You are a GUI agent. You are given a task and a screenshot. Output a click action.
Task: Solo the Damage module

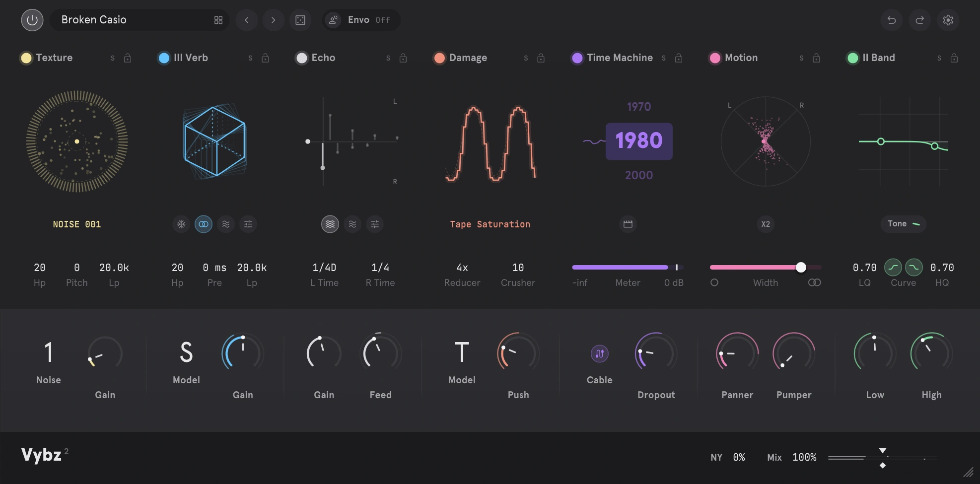click(x=526, y=58)
